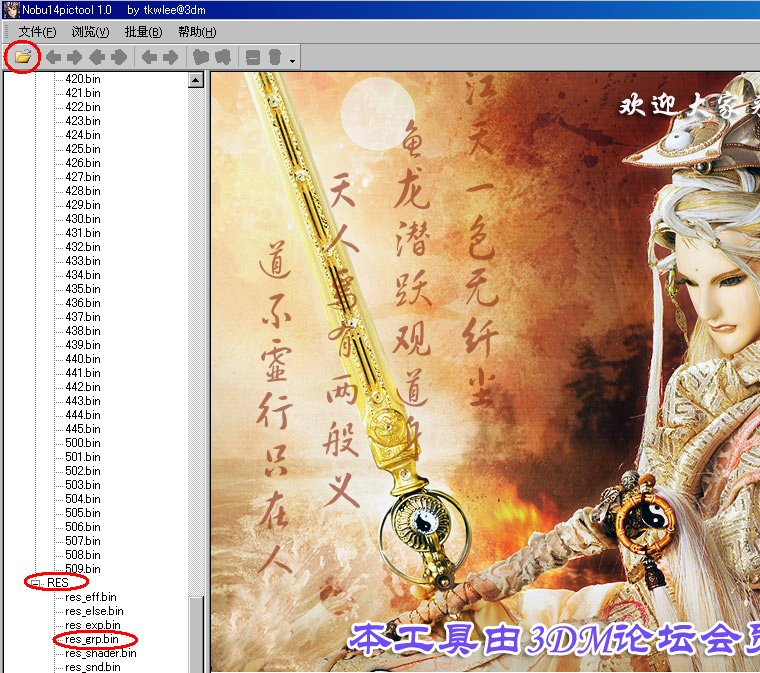Select 509.bin in the file tree

83,569
